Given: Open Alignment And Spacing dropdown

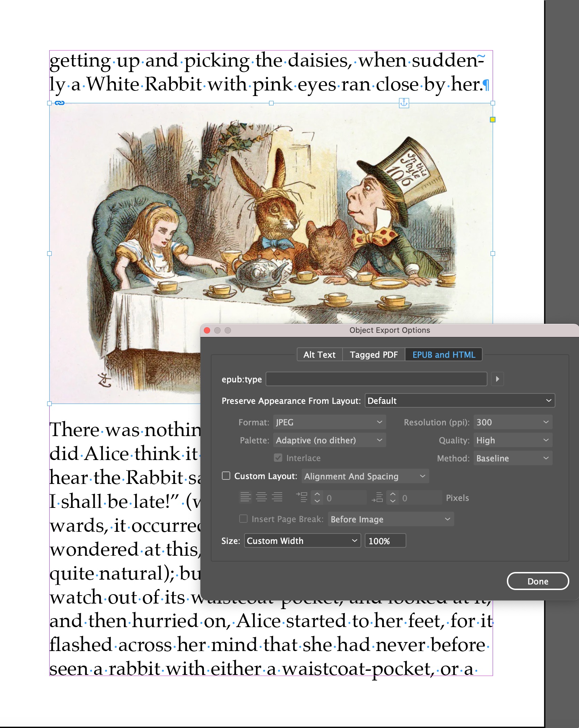Looking at the screenshot, I should (x=365, y=476).
